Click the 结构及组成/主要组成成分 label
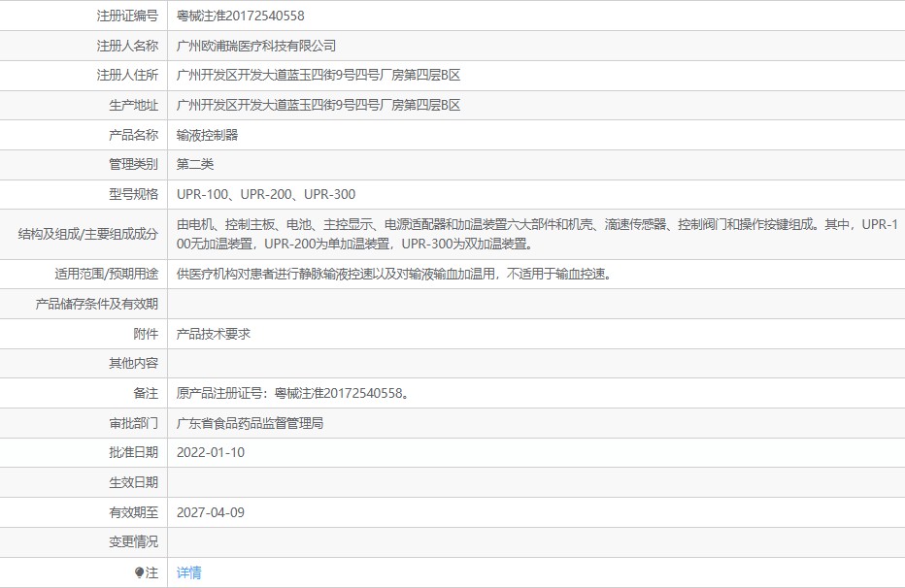Image resolution: width=905 pixels, height=588 pixels. 88,234
